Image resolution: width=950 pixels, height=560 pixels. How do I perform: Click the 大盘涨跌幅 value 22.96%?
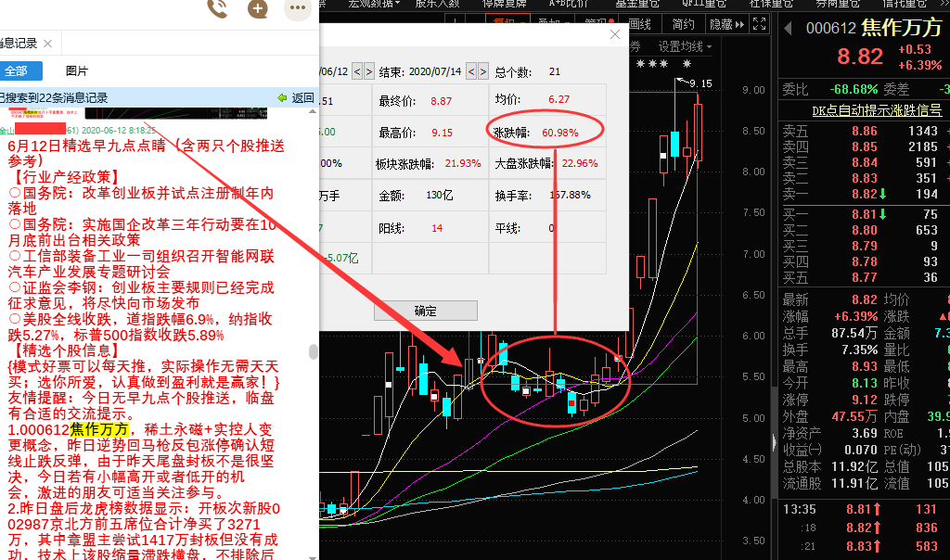point(580,163)
